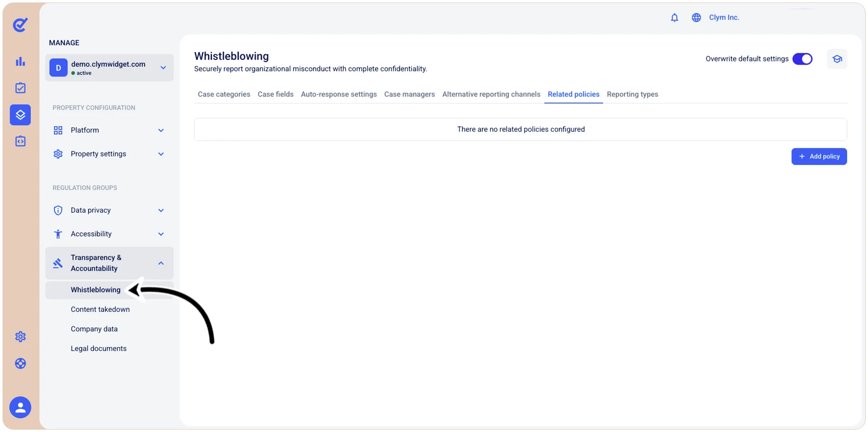Click the Add policy button
This screenshot has width=868, height=432.
819,157
